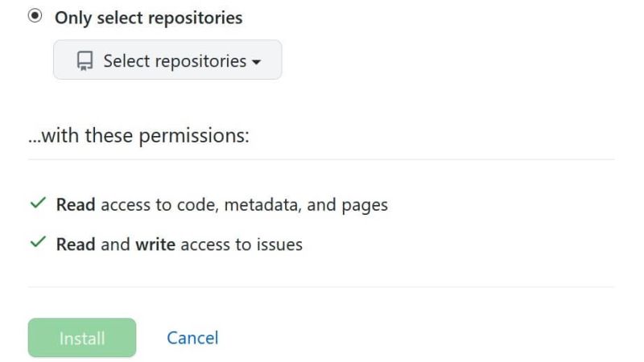Image resolution: width=644 pixels, height=362 pixels.
Task: Select the 'Only select repositories' radio button
Action: click(35, 17)
